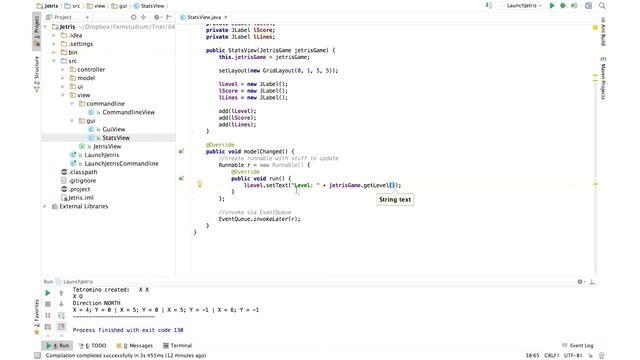The width and height of the screenshot is (640, 360).
Task: Click the intention light bulb in the gutter
Action: point(200,184)
